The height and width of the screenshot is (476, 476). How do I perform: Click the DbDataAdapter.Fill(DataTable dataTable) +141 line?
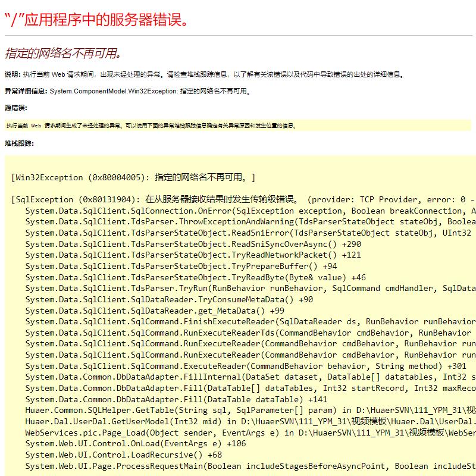pyautogui.click(x=176, y=399)
